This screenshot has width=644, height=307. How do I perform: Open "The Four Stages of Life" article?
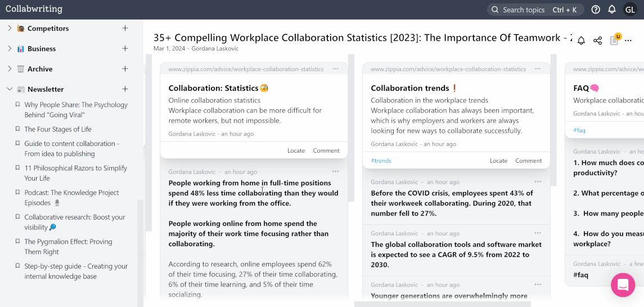(x=58, y=129)
